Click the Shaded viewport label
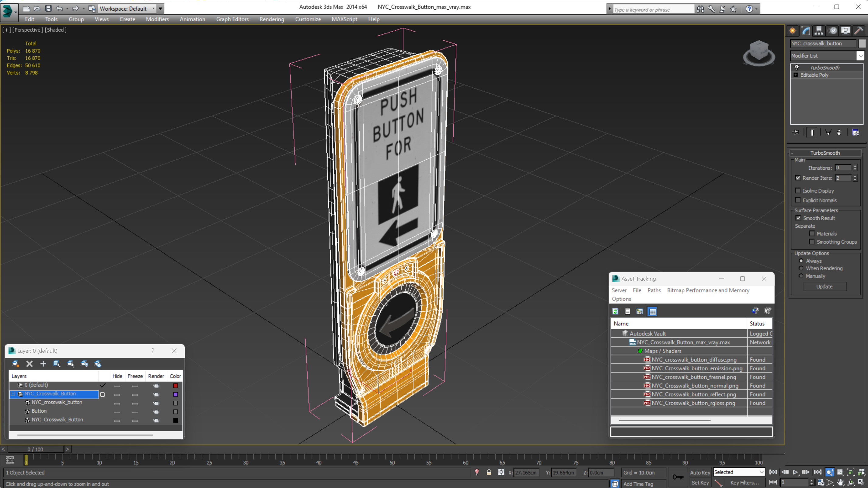This screenshot has width=868, height=488. (56, 29)
